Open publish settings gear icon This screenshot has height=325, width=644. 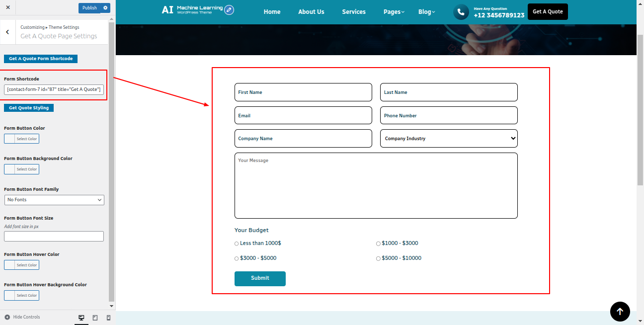pos(105,8)
